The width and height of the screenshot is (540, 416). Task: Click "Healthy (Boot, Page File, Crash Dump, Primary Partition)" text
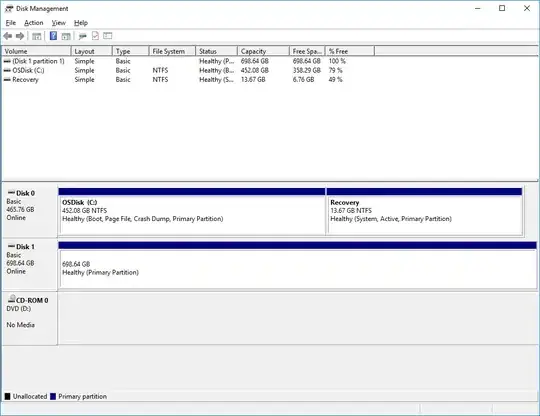point(143,219)
